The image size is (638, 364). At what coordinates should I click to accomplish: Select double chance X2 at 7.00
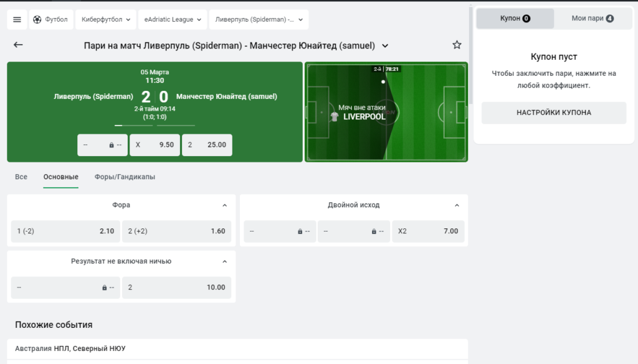(428, 231)
